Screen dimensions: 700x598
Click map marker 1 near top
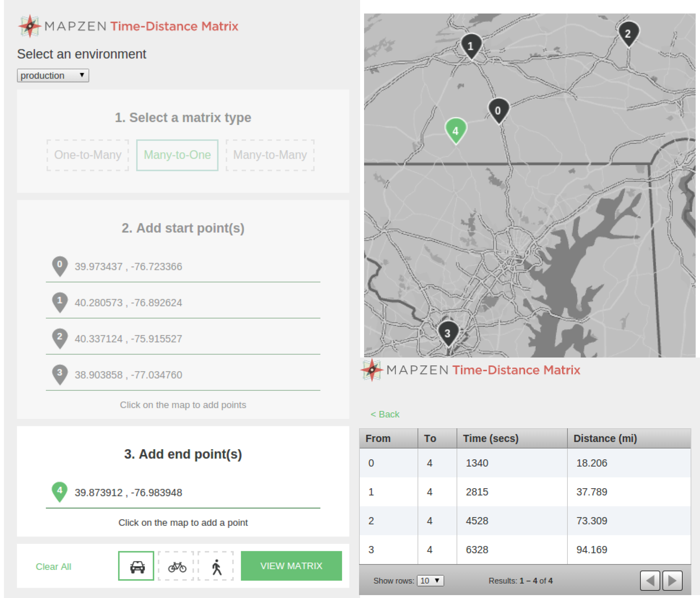coord(471,45)
